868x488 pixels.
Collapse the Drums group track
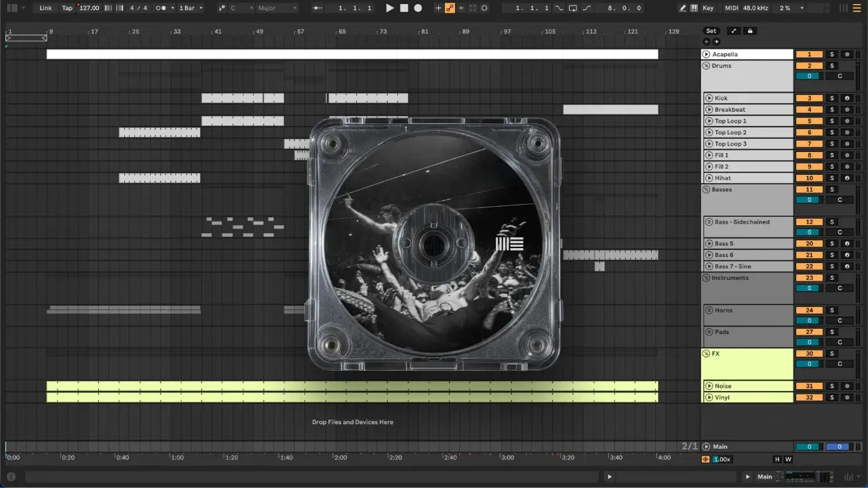pos(706,66)
